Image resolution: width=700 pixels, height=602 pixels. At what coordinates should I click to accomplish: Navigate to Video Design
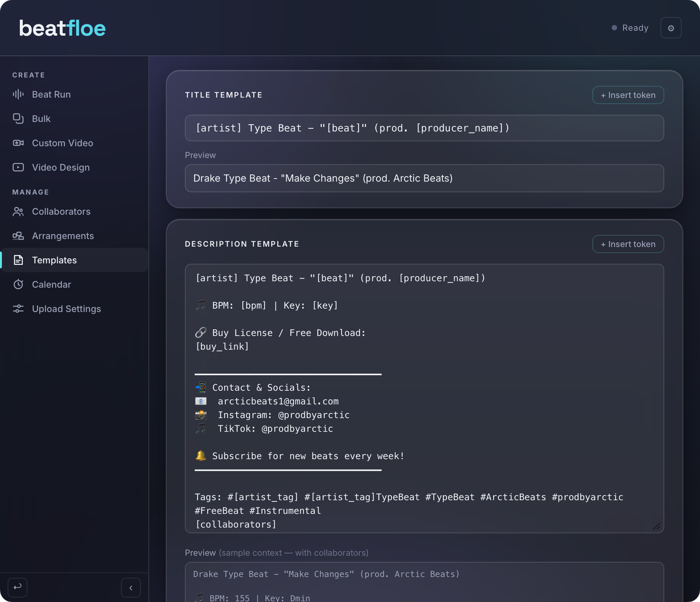click(74, 167)
